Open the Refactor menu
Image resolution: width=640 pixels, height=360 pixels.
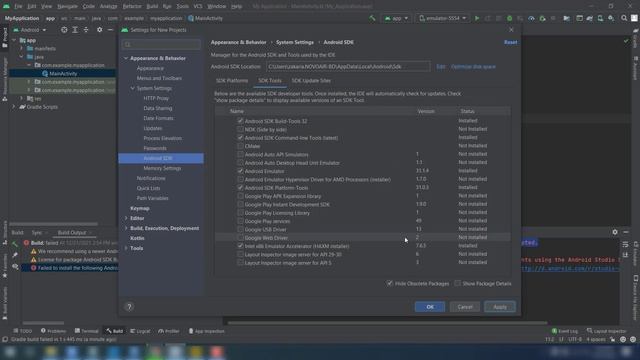point(132,7)
